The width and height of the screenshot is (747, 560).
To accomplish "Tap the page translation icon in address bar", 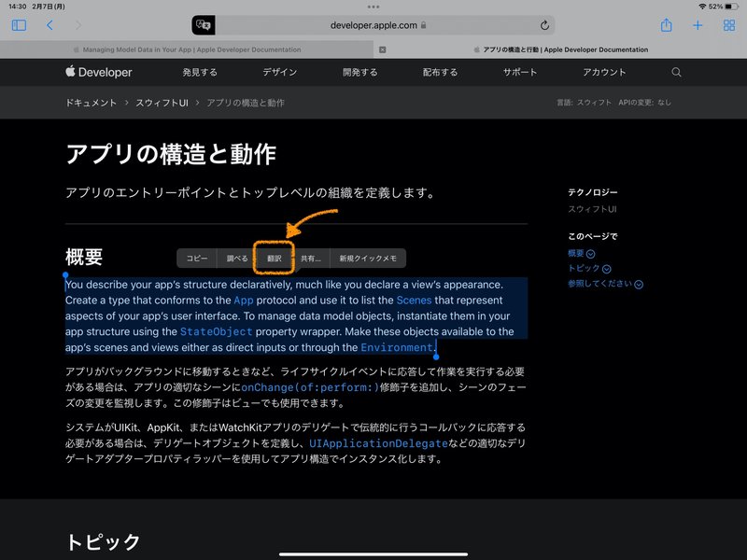I will pyautogui.click(x=204, y=25).
